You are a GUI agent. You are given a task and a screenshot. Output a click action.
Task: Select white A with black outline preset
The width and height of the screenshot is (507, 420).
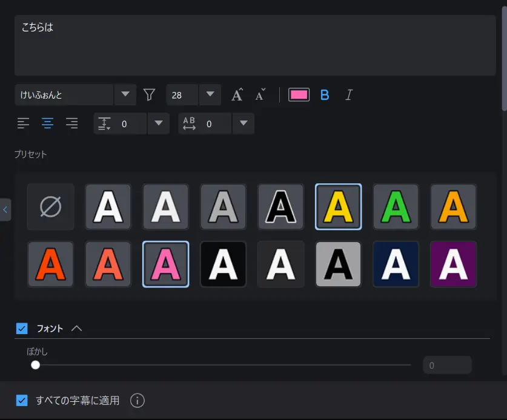[x=108, y=207]
